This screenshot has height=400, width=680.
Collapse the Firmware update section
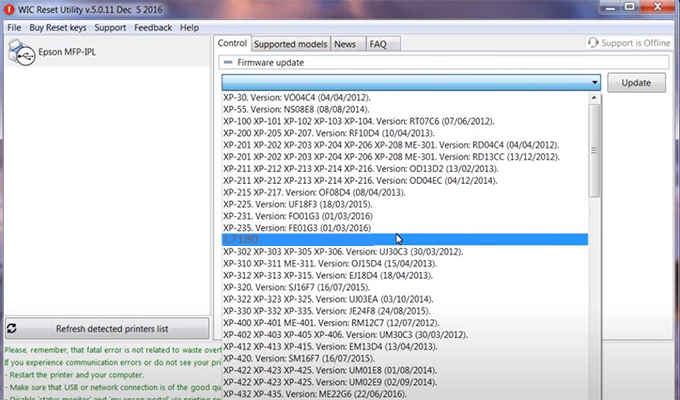pyautogui.click(x=228, y=62)
